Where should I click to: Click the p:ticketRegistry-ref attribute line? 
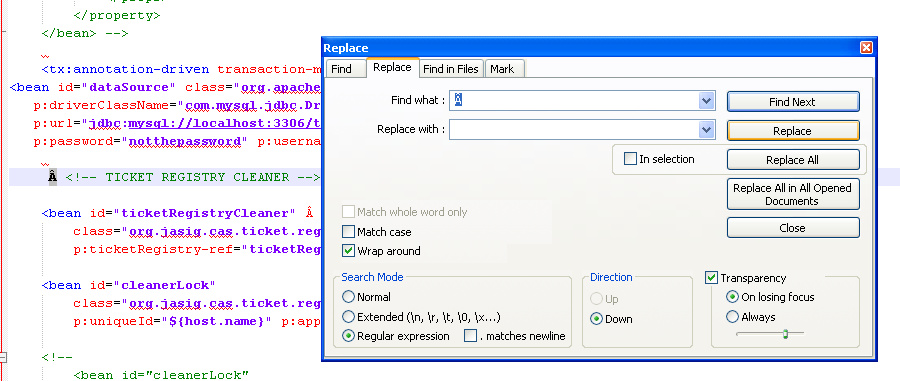pyautogui.click(x=196, y=249)
